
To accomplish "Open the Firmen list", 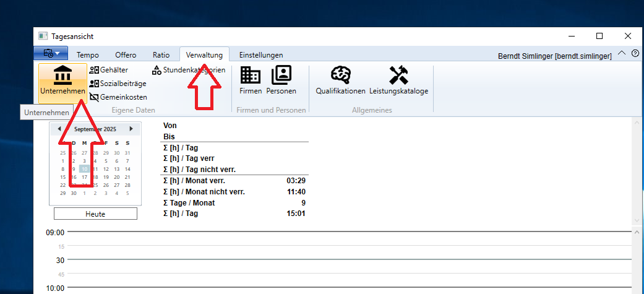I will 251,81.
